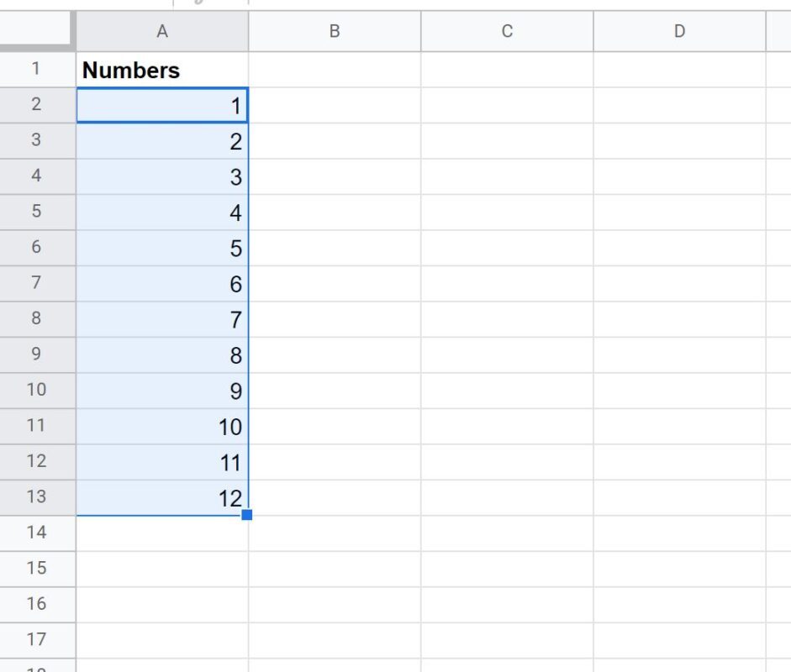Select row 9 header
The height and width of the screenshot is (672, 791).
coord(38,355)
